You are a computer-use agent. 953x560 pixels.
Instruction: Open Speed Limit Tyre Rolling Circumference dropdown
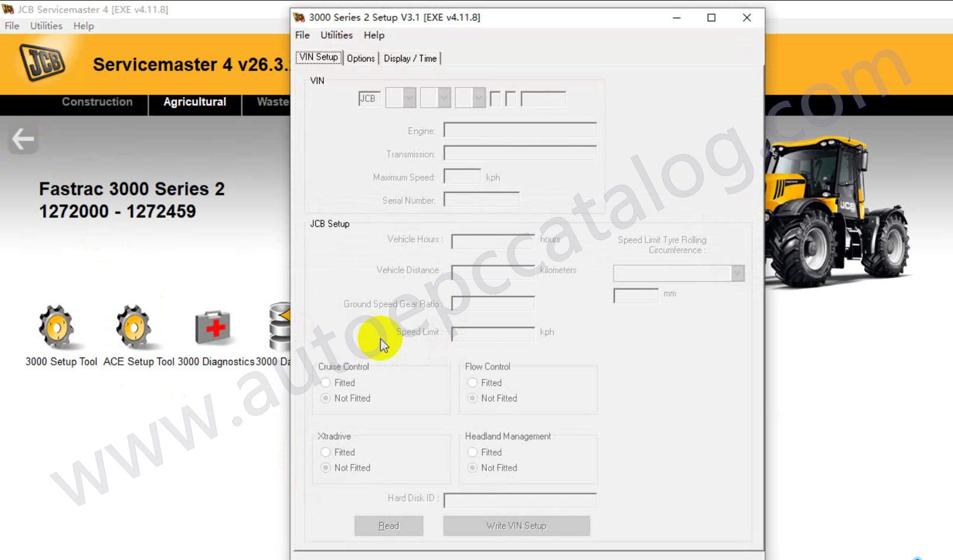pos(737,273)
